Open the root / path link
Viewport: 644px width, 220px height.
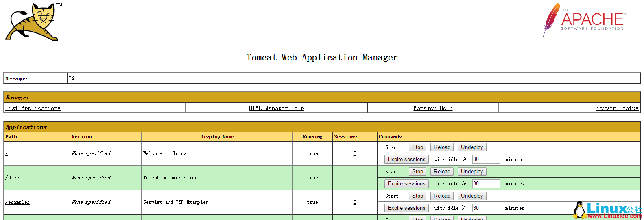7,153
